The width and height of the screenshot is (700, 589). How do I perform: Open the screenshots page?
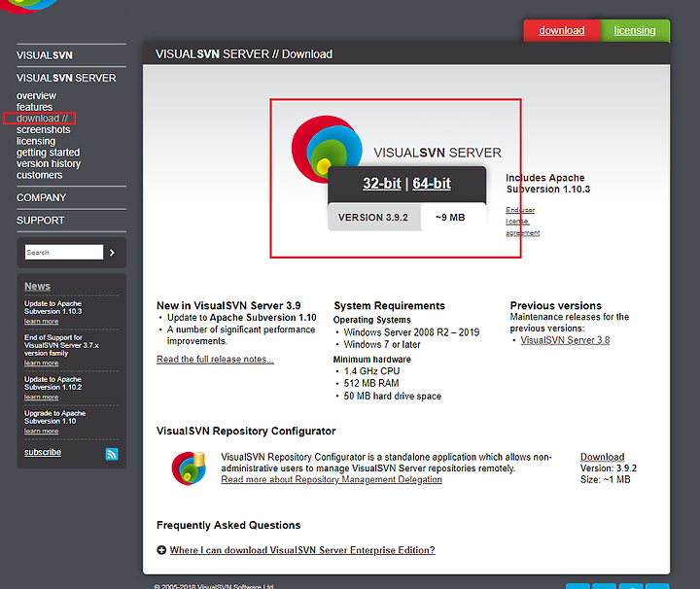click(x=44, y=130)
